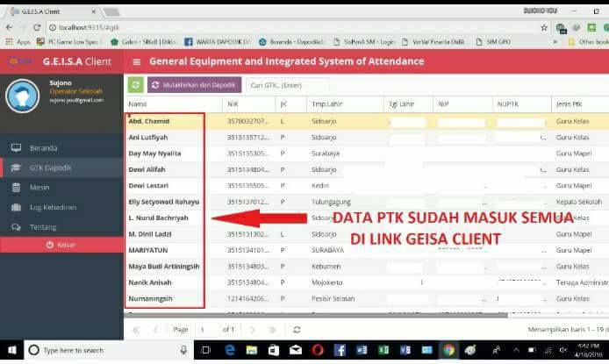Select the Nanik Anisah row
609x364 pixels.
pos(366,282)
